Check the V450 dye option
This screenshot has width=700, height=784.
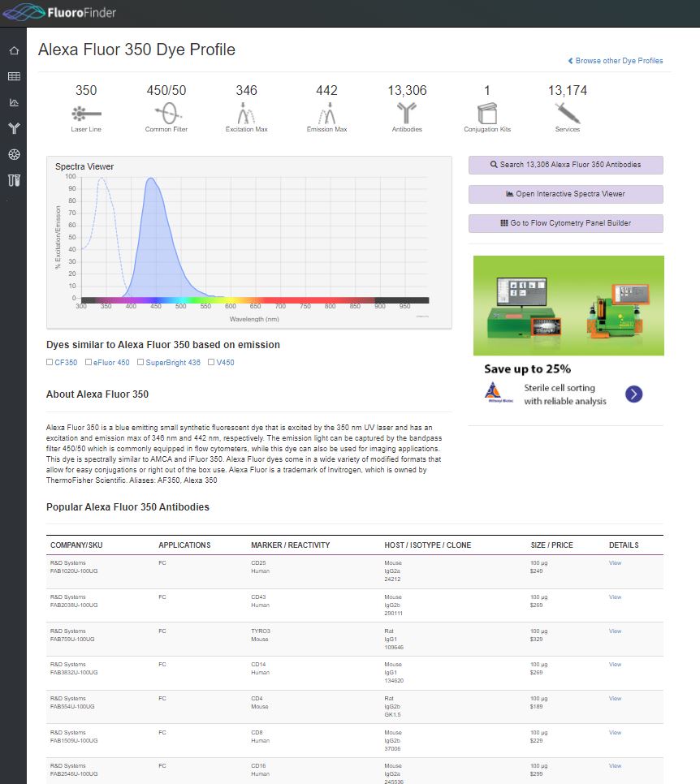(210, 362)
